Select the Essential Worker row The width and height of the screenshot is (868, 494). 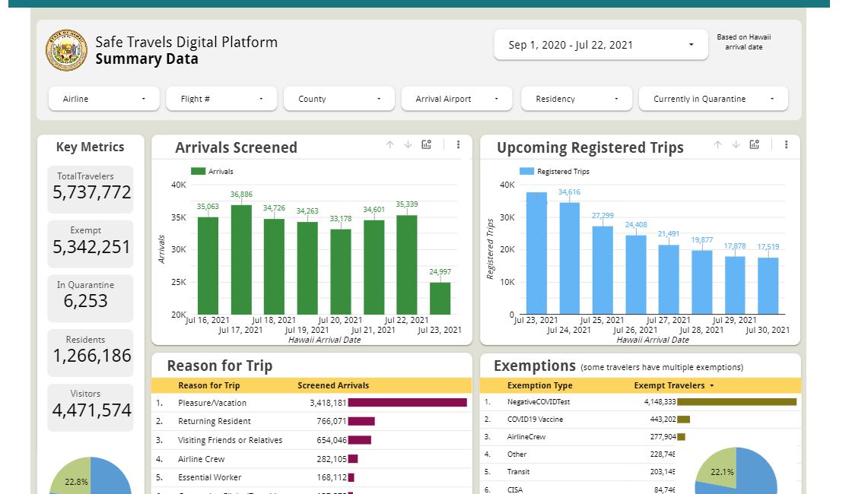[x=312, y=477]
